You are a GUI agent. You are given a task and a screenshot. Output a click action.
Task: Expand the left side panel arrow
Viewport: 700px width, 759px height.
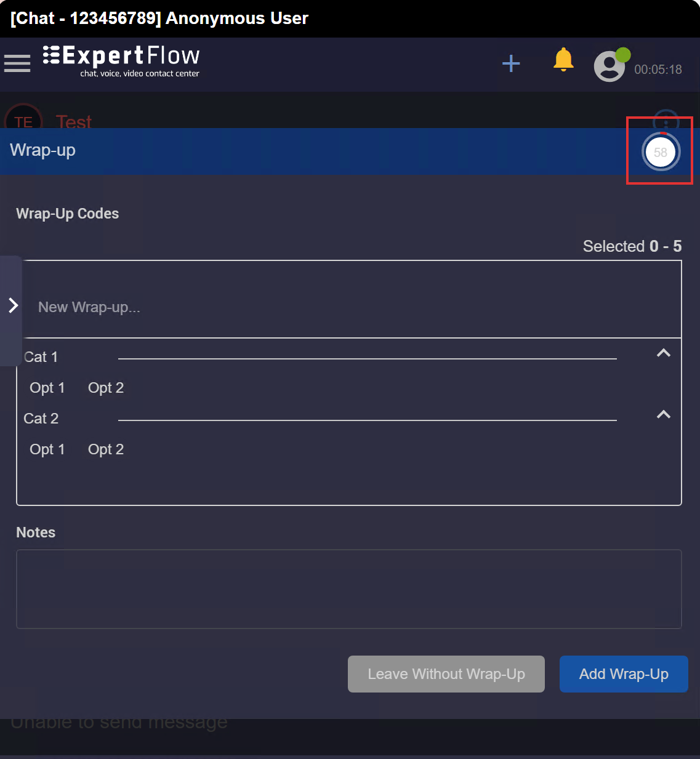pos(12,305)
